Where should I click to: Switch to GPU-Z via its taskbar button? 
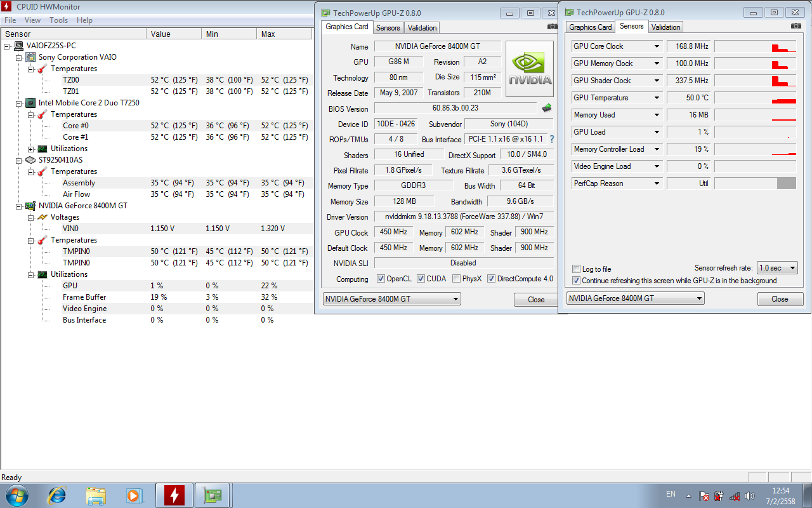click(x=212, y=495)
